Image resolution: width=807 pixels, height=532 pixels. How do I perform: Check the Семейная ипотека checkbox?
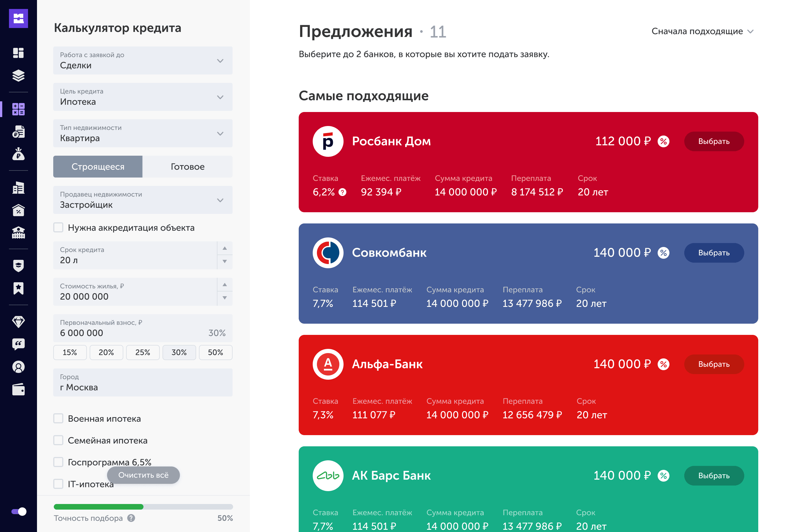tap(58, 440)
